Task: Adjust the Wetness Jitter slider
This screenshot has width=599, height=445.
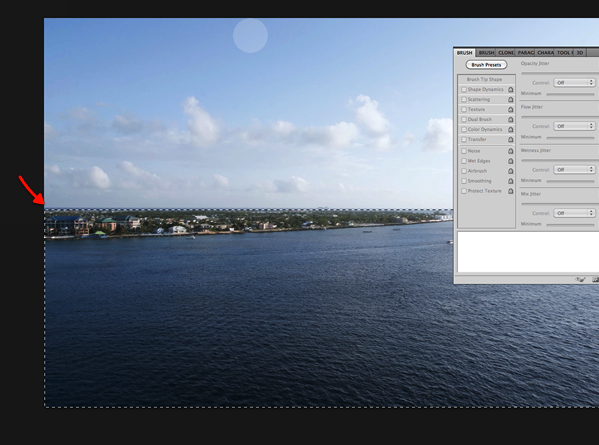Action: coord(560,160)
